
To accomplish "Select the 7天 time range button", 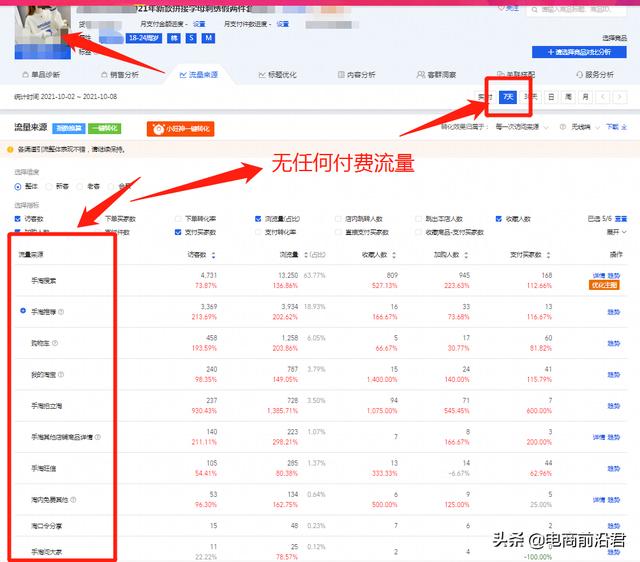I will pos(508,97).
